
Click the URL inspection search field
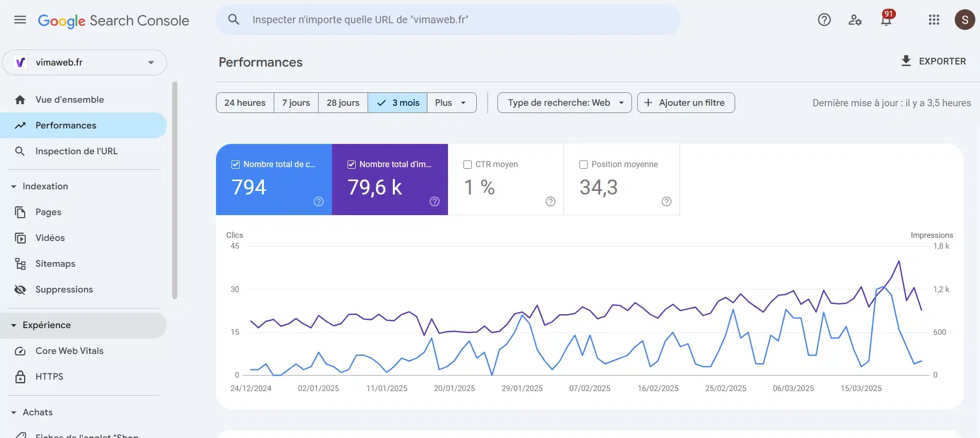click(x=448, y=20)
